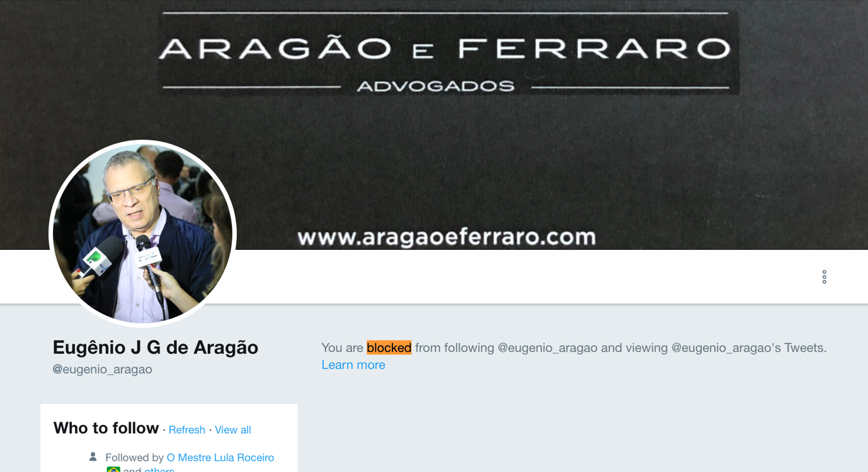Click the Advogados text in header banner
Screen dimensions: 868x472
click(436, 86)
